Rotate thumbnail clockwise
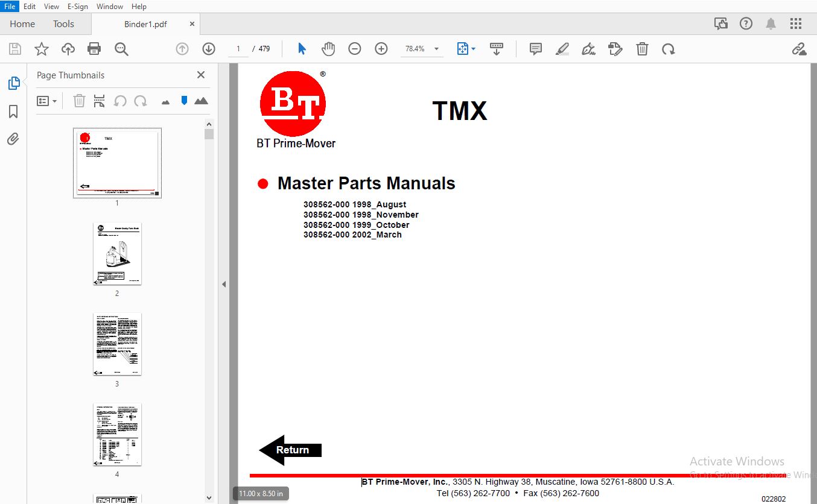The width and height of the screenshot is (817, 504). [x=141, y=101]
